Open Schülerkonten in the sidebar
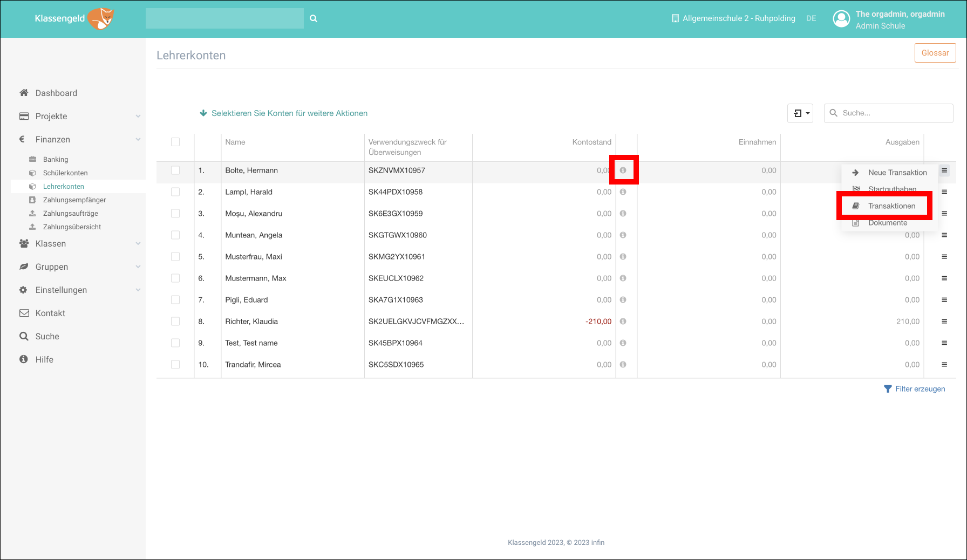This screenshot has height=560, width=967. (x=65, y=173)
